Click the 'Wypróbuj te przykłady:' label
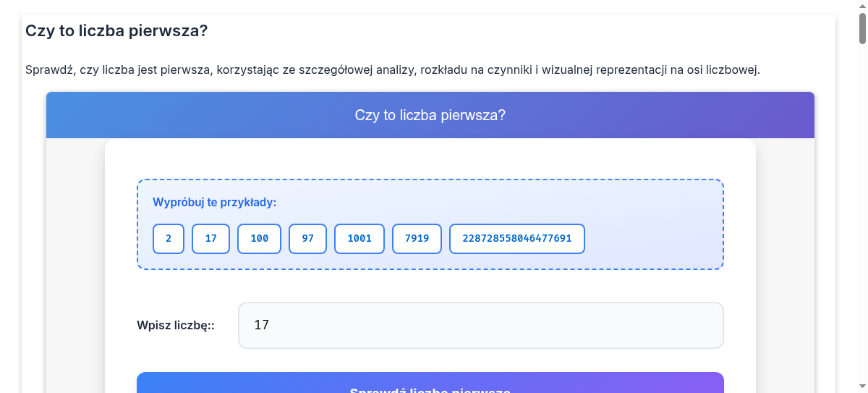868x393 pixels. click(x=214, y=202)
